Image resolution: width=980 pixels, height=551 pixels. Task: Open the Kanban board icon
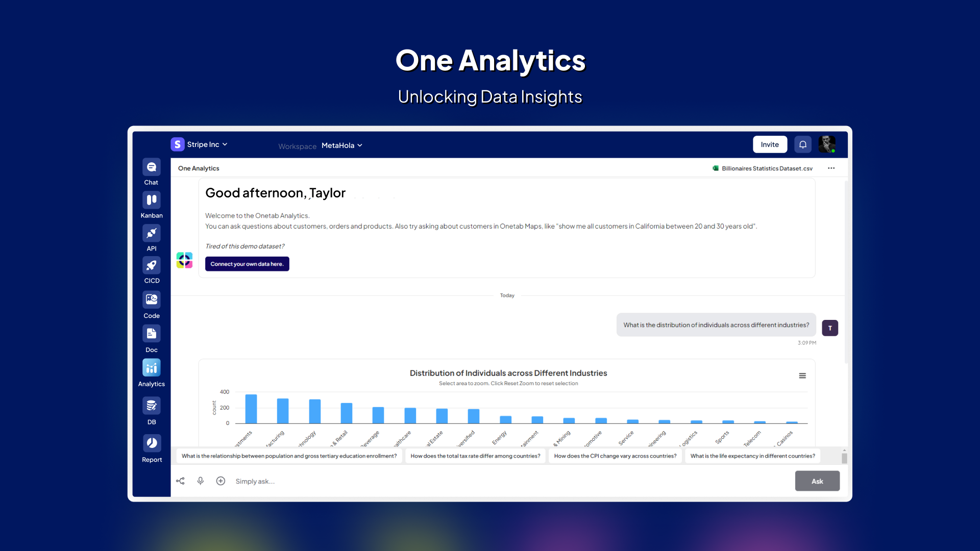(x=151, y=200)
